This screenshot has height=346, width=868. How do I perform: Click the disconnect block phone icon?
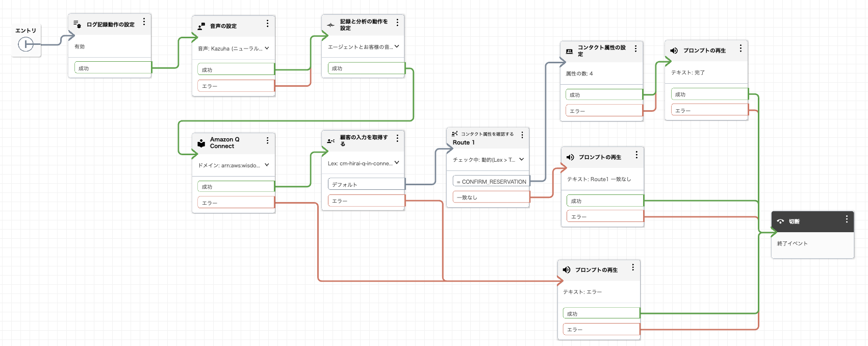pyautogui.click(x=780, y=221)
